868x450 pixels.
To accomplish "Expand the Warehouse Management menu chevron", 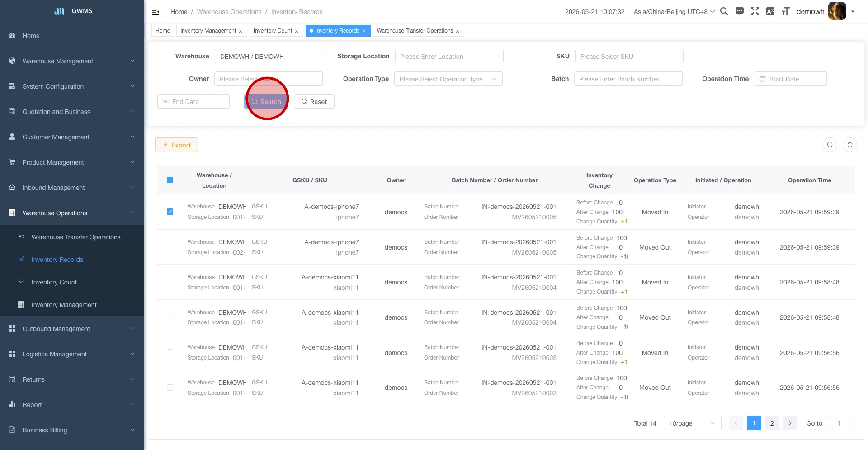I will tap(132, 61).
